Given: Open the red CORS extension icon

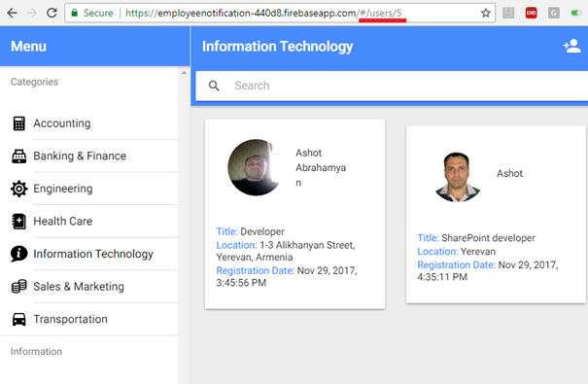Looking at the screenshot, I should click(531, 14).
